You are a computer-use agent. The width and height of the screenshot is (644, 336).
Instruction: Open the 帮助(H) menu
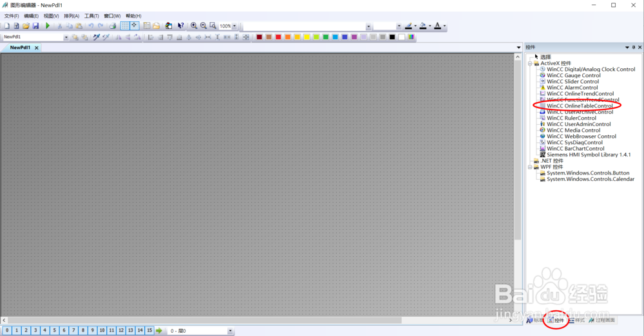point(133,16)
